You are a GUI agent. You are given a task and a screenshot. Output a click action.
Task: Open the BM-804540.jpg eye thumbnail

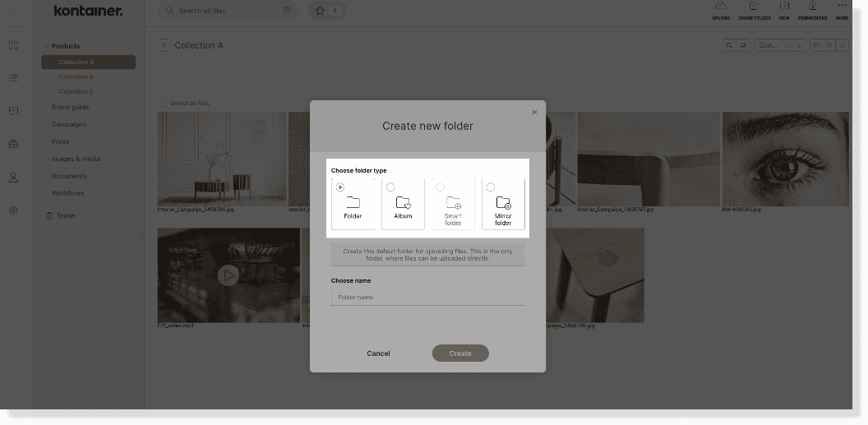point(786,159)
